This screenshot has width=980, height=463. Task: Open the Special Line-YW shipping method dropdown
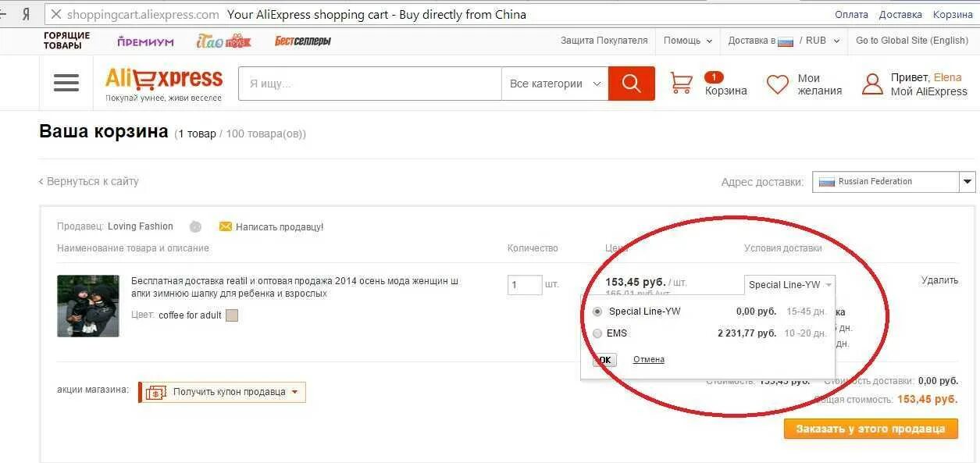click(x=789, y=285)
